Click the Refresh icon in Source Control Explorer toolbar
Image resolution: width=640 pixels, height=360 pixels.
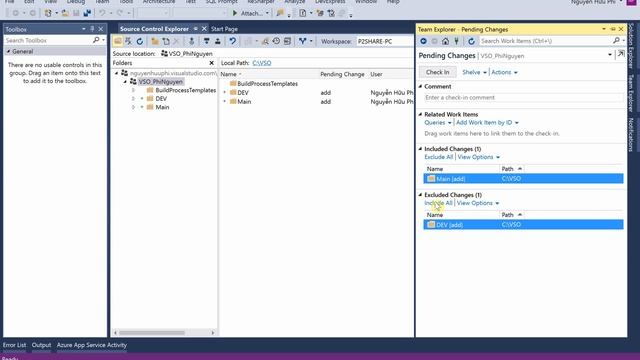(140, 41)
